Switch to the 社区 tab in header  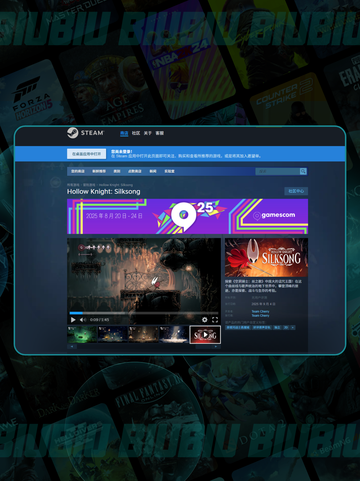[x=136, y=133]
